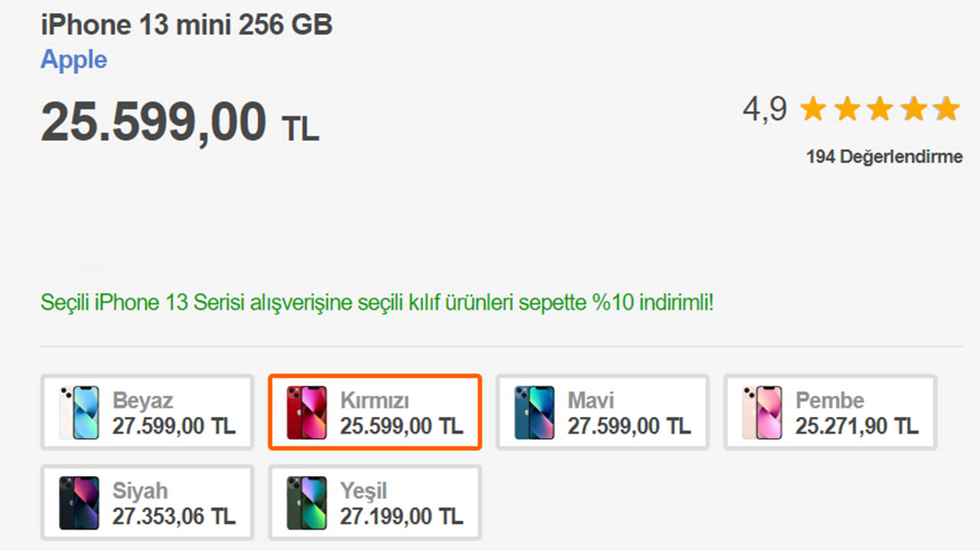Click the iPhone 13 mini 256 GB title
The height and width of the screenshot is (551, 980).
point(187,25)
